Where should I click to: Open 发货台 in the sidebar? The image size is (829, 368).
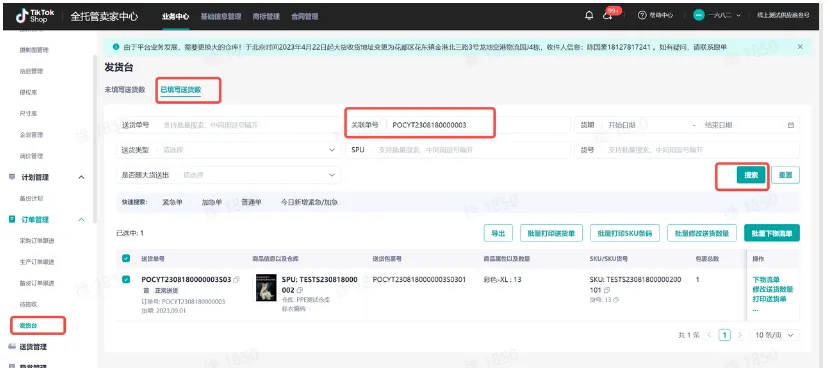pos(30,325)
